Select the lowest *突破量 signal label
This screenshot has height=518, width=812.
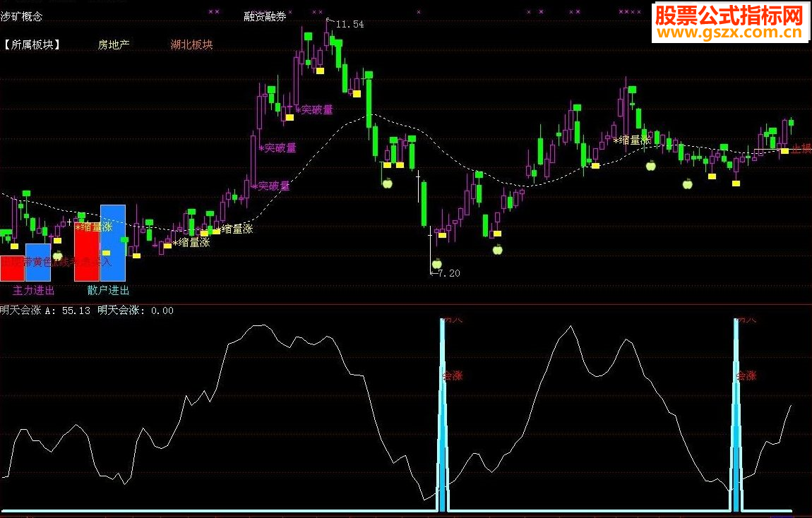coord(271,186)
